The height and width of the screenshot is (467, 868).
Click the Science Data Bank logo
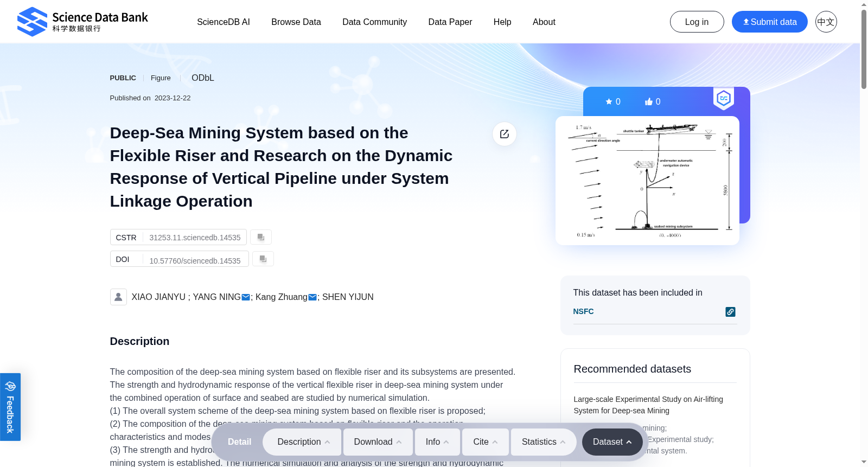pyautogui.click(x=82, y=22)
